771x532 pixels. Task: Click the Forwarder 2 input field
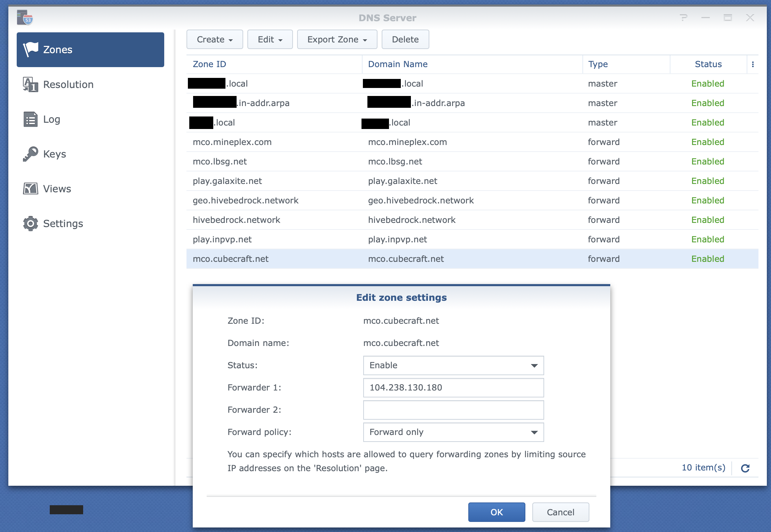(453, 410)
